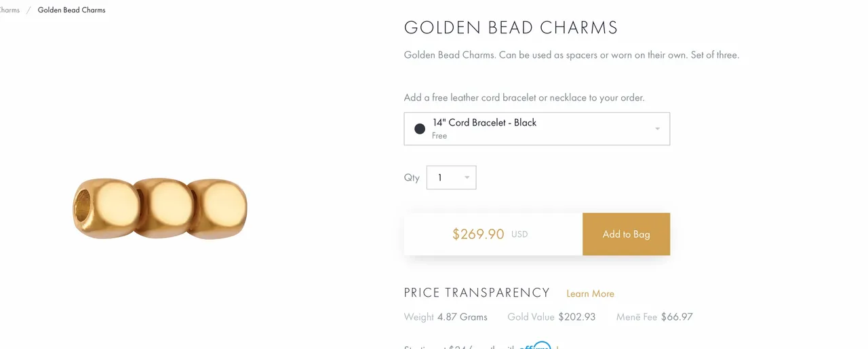Click the GOLDEN BEAD CHARMS product title
The height and width of the screenshot is (349, 868).
(511, 28)
